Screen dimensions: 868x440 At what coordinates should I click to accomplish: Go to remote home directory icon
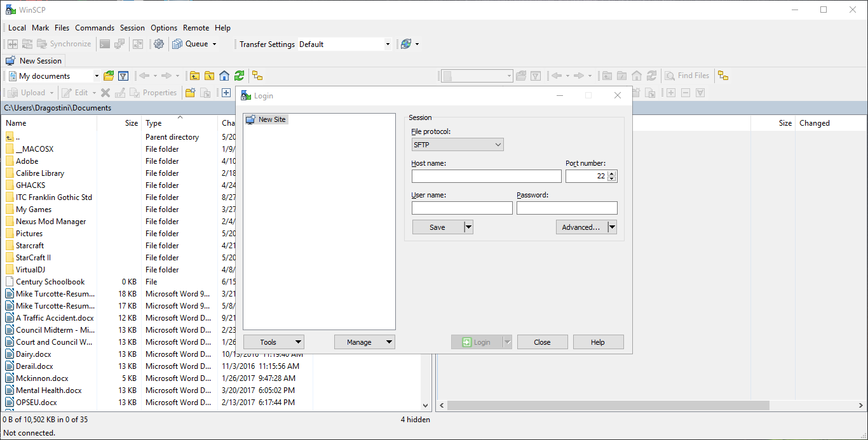637,76
